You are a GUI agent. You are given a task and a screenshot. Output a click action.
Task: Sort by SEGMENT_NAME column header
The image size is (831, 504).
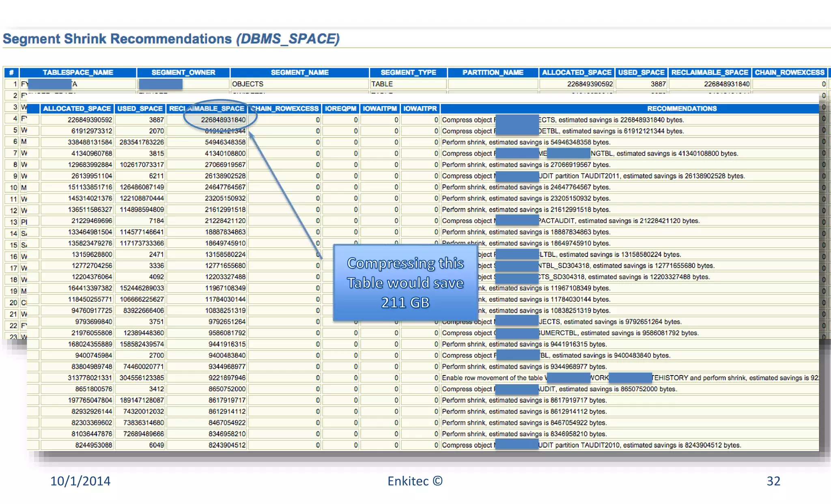pyautogui.click(x=299, y=73)
